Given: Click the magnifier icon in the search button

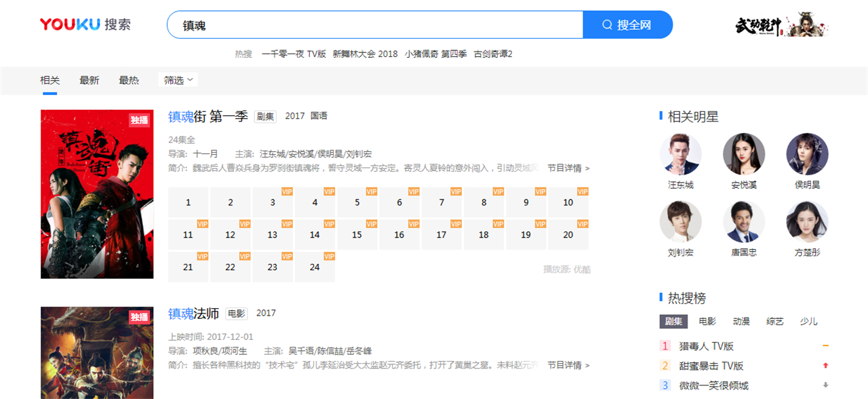Looking at the screenshot, I should point(606,24).
